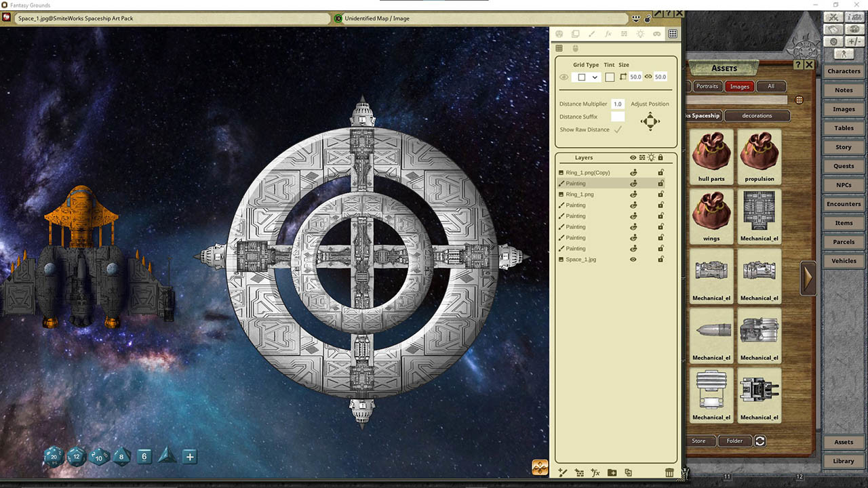Click the Store button in the Assets panel

[x=700, y=441]
